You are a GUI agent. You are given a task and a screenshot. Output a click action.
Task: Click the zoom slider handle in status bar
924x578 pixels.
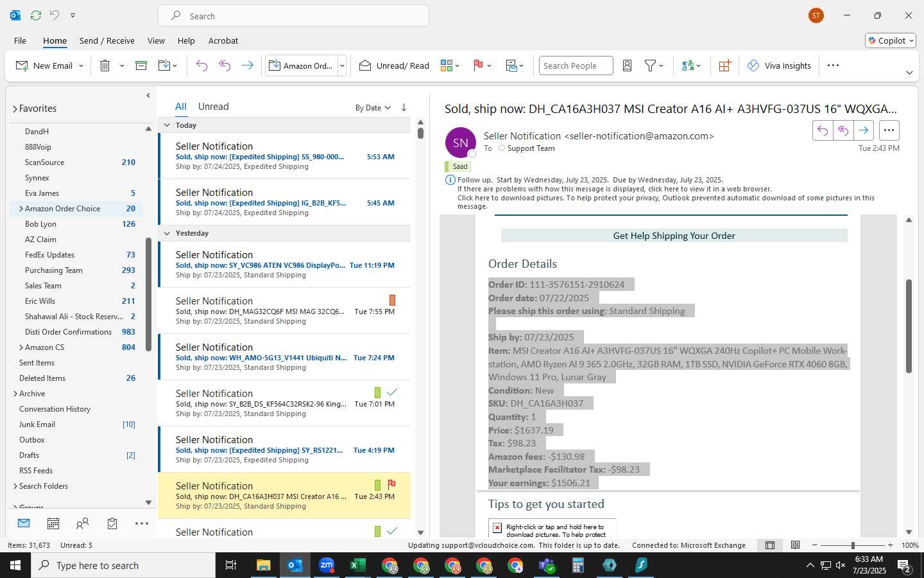pyautogui.click(x=853, y=545)
